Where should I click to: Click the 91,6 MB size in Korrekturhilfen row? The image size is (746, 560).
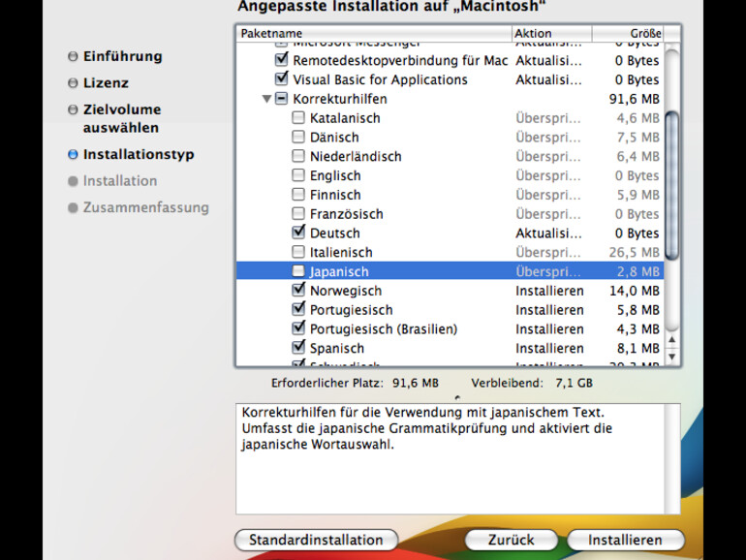coord(635,99)
